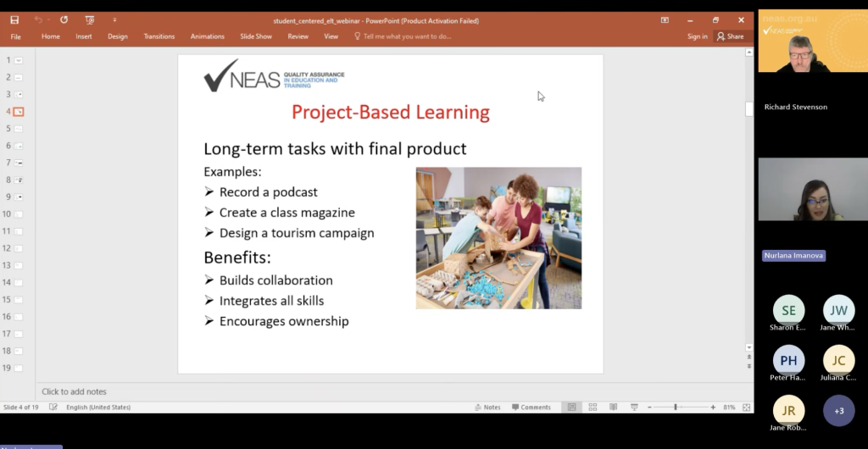Switch to Reading View icon in status bar

(x=613, y=407)
